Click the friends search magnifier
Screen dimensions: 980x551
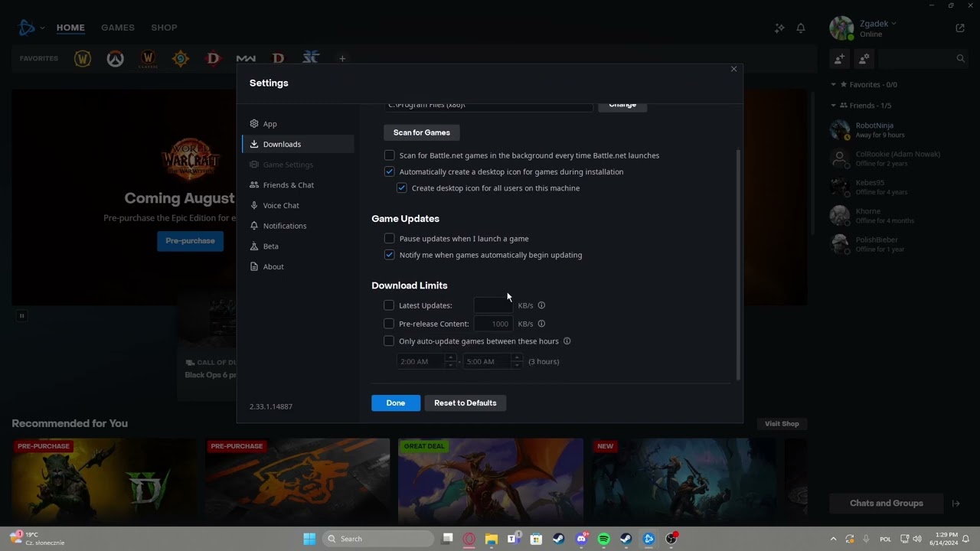point(961,58)
